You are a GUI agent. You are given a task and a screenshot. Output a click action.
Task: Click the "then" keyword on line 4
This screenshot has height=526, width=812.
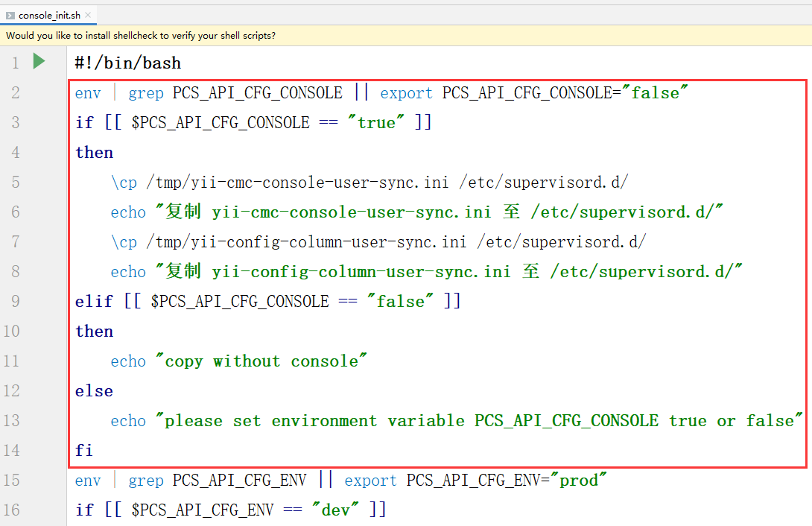coord(95,153)
